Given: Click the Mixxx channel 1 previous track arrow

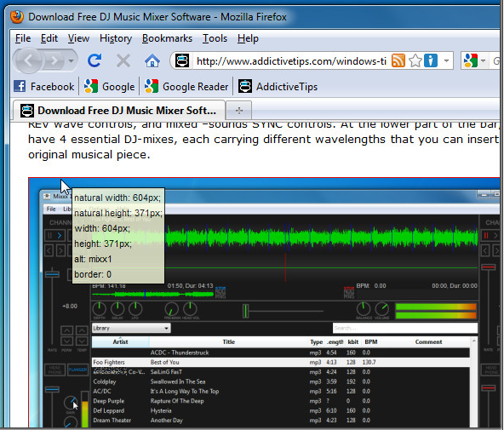Looking at the screenshot, I should click(49, 250).
